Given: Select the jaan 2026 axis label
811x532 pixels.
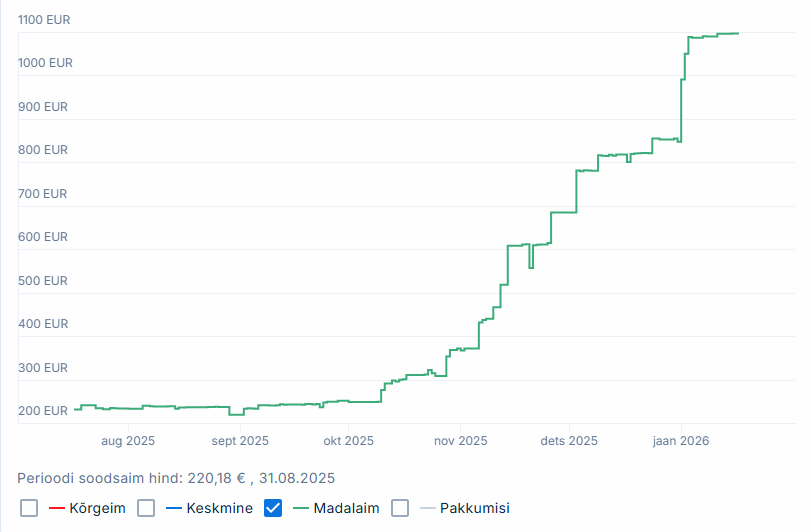Looking at the screenshot, I should (681, 440).
